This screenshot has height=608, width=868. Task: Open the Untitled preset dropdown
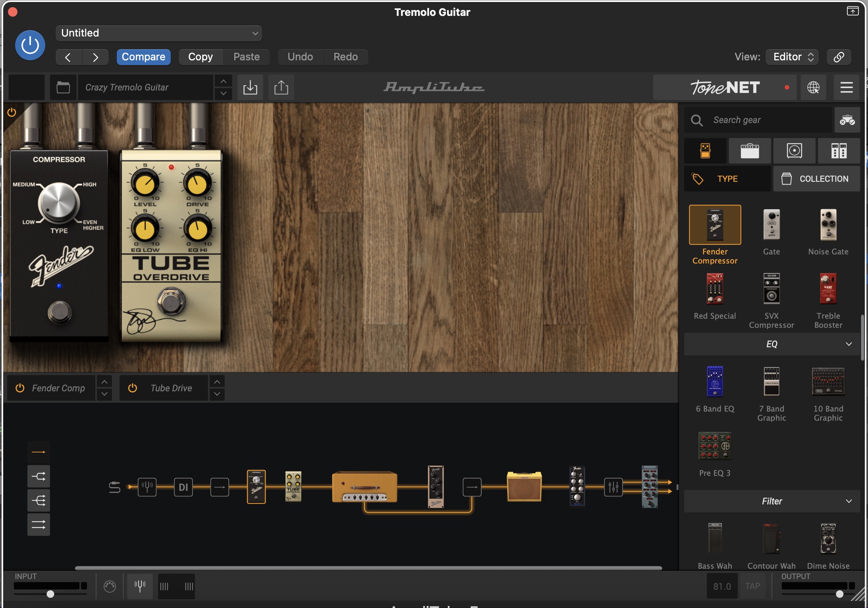point(159,33)
